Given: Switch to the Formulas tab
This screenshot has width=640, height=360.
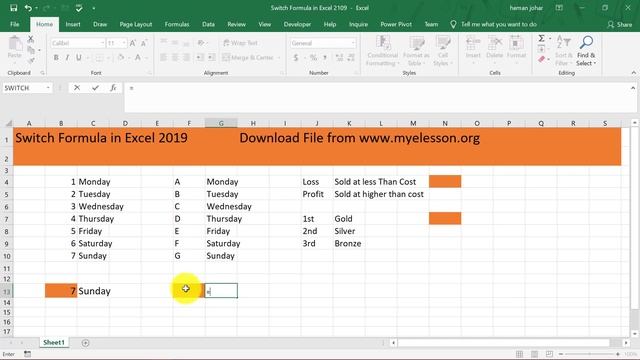Looking at the screenshot, I should tap(177, 24).
